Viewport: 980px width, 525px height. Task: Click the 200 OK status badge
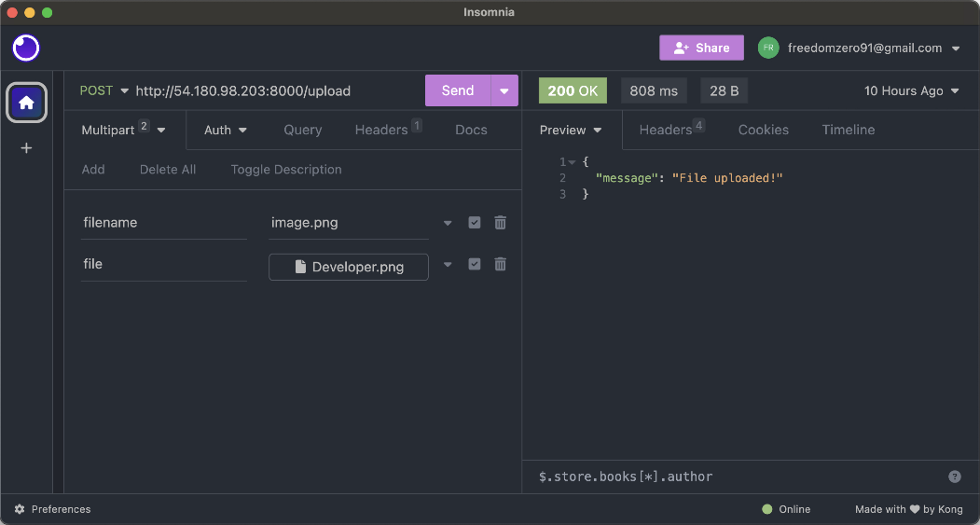coord(573,90)
